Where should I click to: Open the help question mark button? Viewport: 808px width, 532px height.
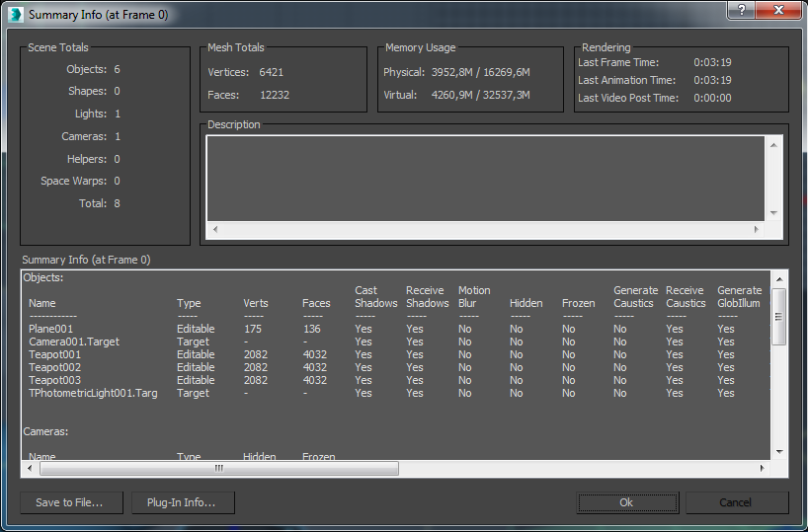742,10
